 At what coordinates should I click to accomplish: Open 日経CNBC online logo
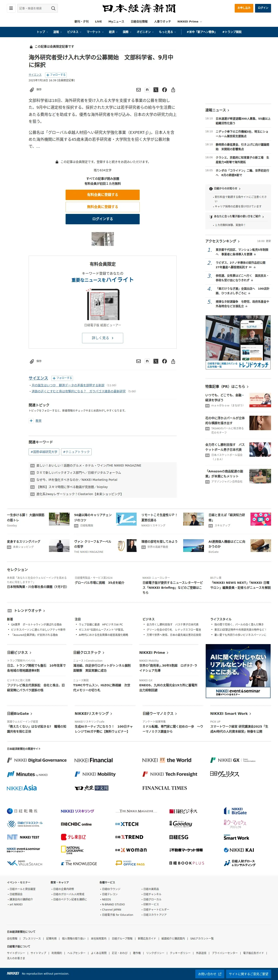click(76, 824)
